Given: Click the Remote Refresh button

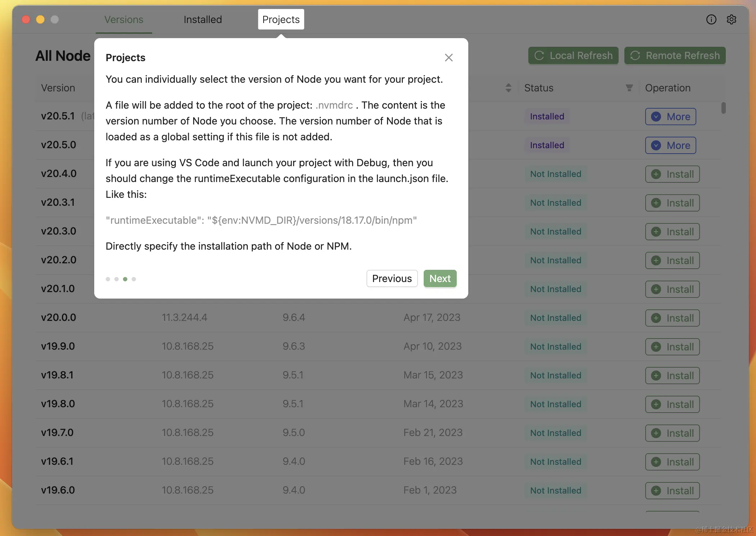Looking at the screenshot, I should pos(675,55).
